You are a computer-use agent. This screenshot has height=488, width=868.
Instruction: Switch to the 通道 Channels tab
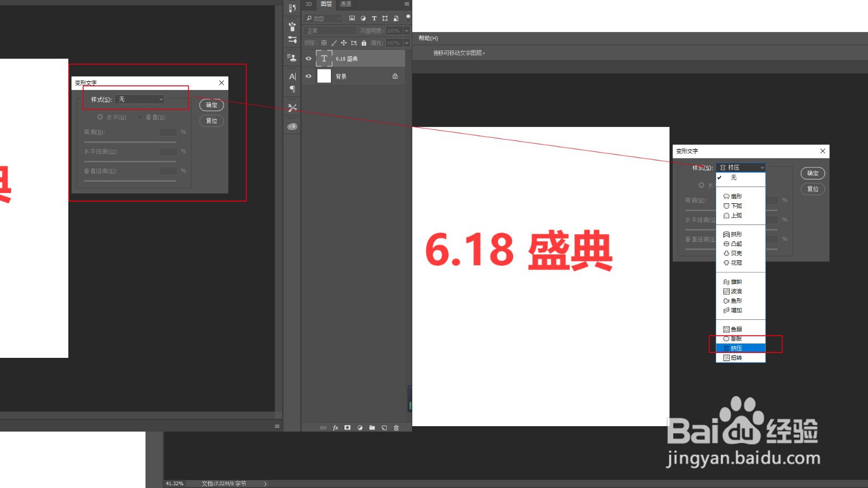[346, 5]
